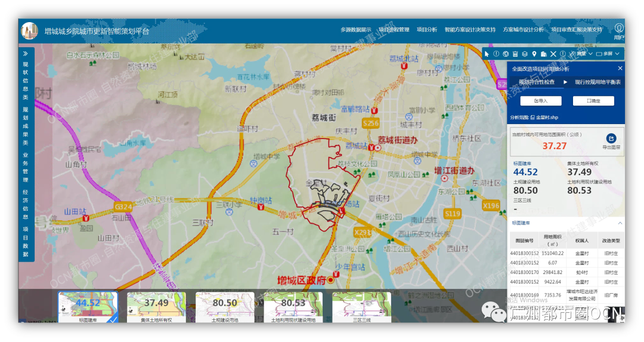
Task: Click the buildings icon in map toolbar
Action: coord(543,54)
